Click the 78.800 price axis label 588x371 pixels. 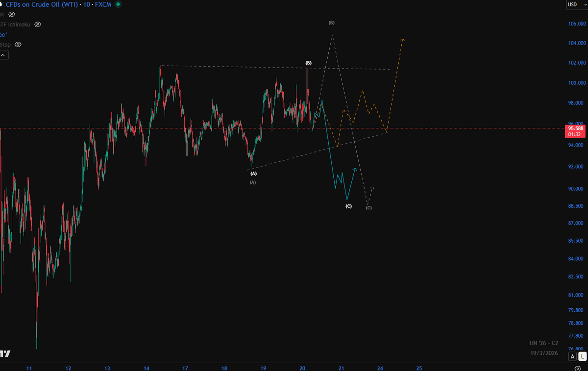click(577, 323)
